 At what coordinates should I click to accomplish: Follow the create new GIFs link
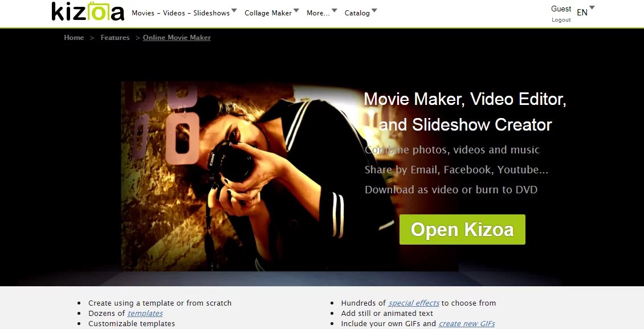pos(467,323)
